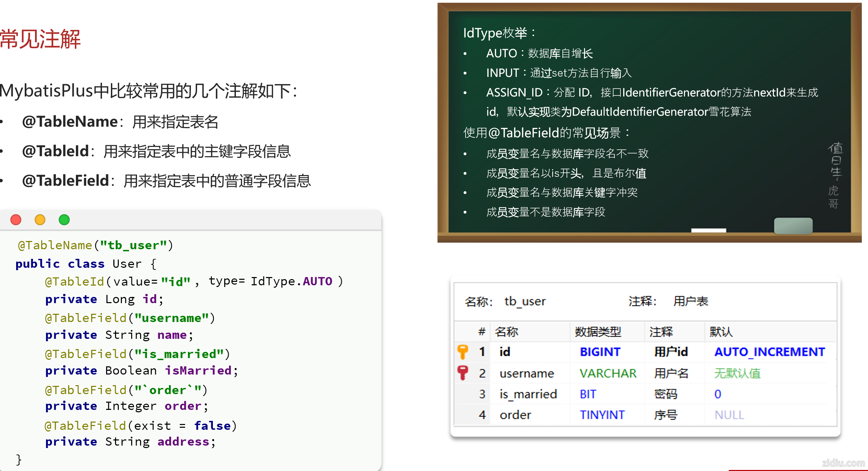Click the 用户表 comment field
Image resolution: width=868 pixels, height=471 pixels.
click(x=690, y=301)
